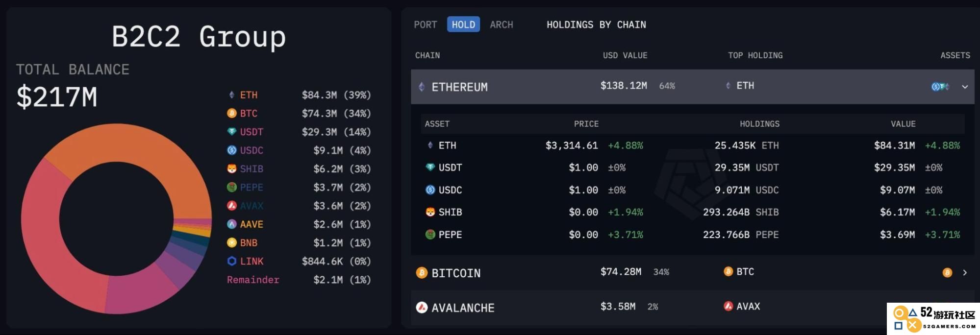
Task: Click the ETH icon in the balance legend
Action: point(232,95)
